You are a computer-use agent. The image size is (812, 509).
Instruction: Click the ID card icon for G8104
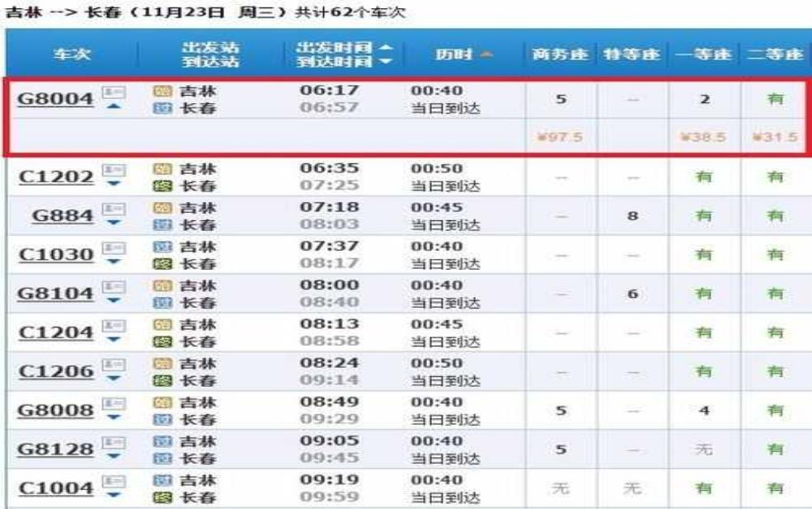[114, 286]
